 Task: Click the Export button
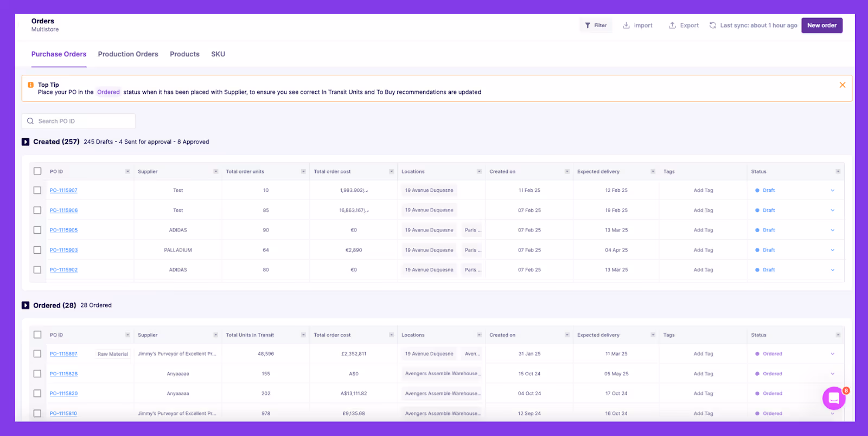684,25
